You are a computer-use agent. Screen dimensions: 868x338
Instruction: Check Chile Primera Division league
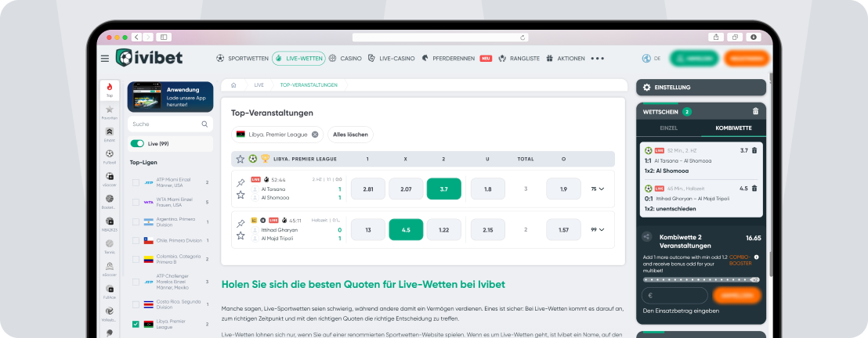click(x=136, y=241)
